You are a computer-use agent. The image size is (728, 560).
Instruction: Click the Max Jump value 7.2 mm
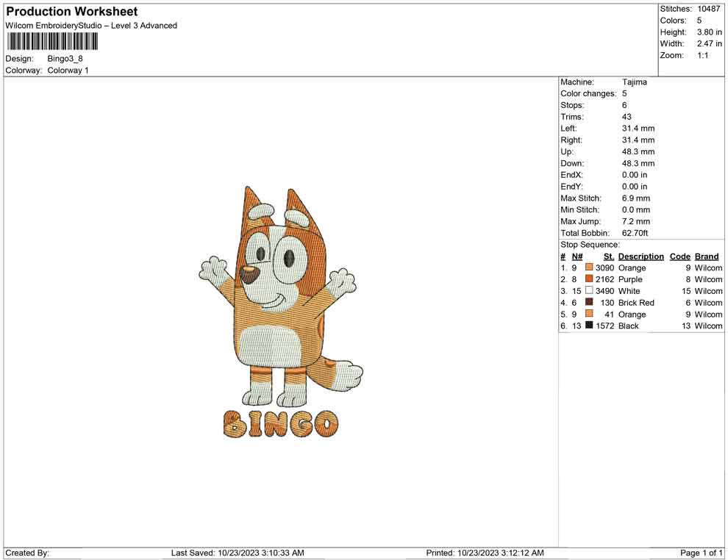point(636,221)
